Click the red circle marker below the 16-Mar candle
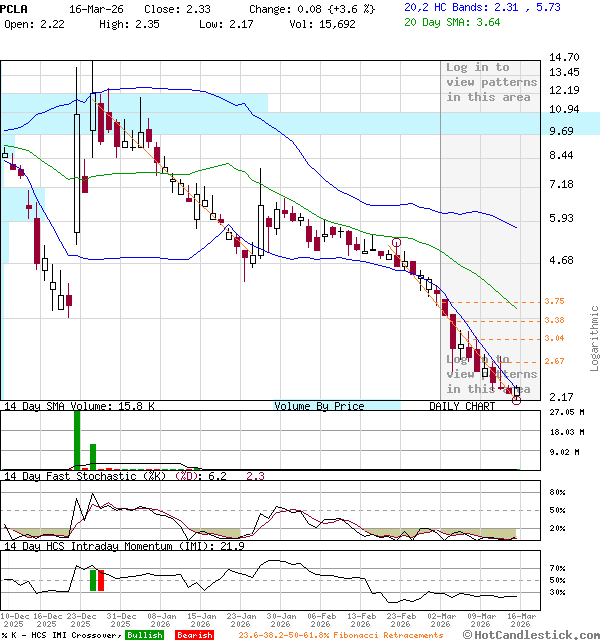The image size is (600, 640). point(516,400)
